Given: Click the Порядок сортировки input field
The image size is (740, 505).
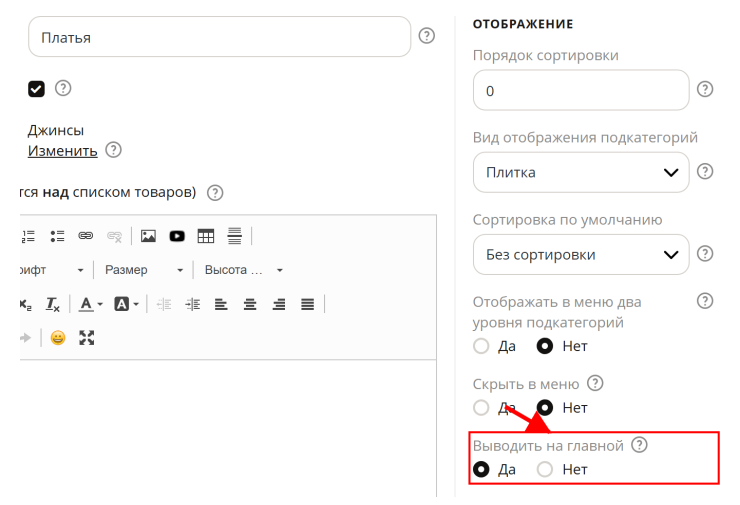Looking at the screenshot, I should [x=581, y=90].
